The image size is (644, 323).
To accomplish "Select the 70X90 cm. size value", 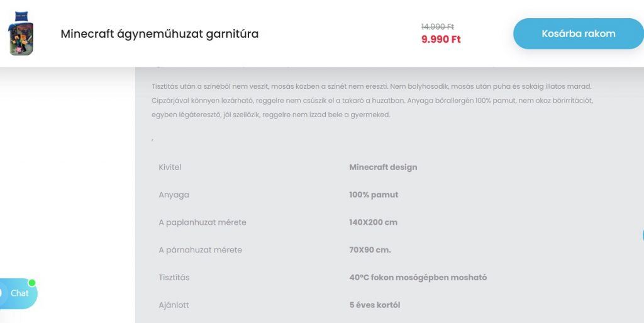I will 370,250.
